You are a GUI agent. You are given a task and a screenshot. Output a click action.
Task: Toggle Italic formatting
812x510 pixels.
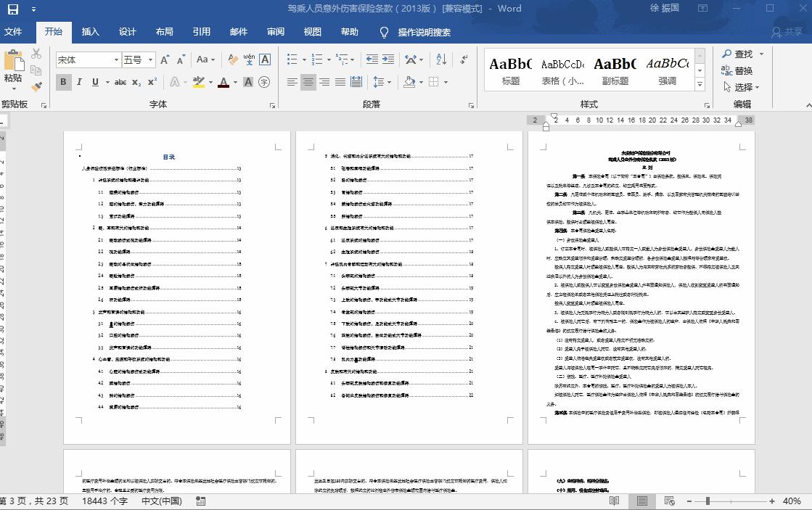click(x=79, y=83)
